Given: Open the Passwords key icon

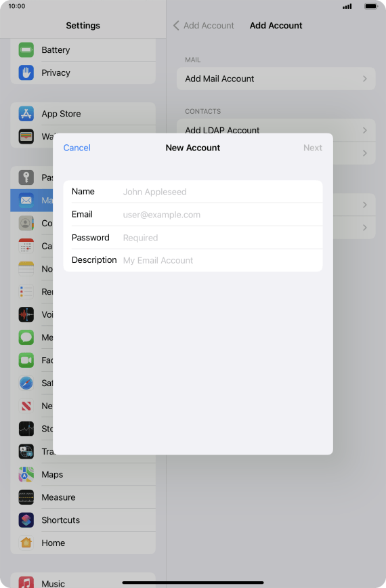Looking at the screenshot, I should click(x=26, y=177).
